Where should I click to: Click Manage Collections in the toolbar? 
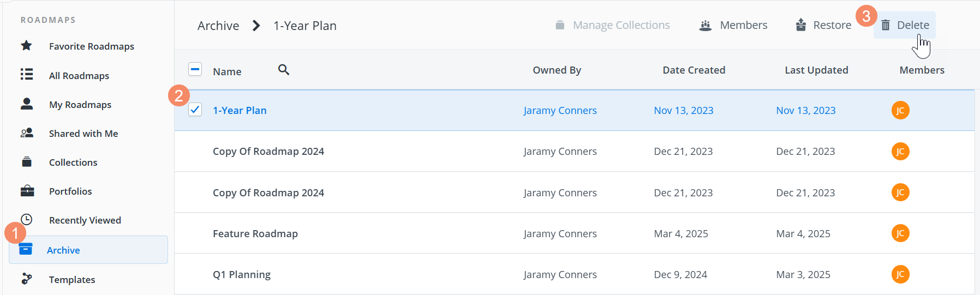click(612, 25)
